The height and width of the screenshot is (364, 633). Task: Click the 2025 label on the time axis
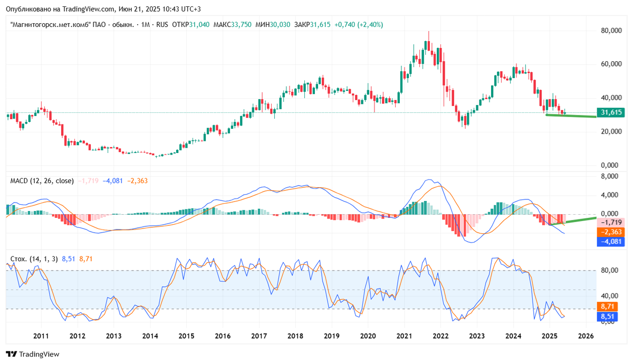tap(550, 336)
